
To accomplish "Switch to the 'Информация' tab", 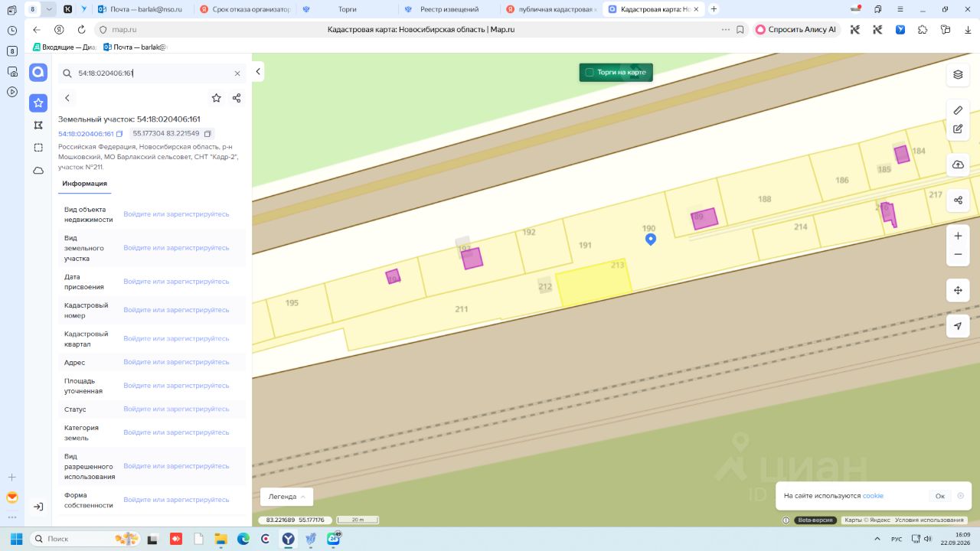I will [84, 184].
